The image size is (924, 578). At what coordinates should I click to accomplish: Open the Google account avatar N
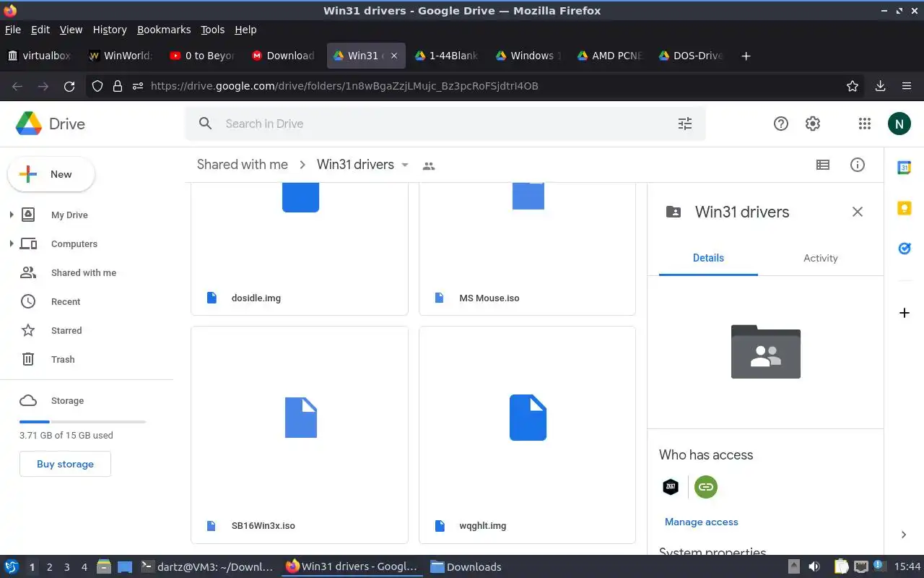[899, 124]
